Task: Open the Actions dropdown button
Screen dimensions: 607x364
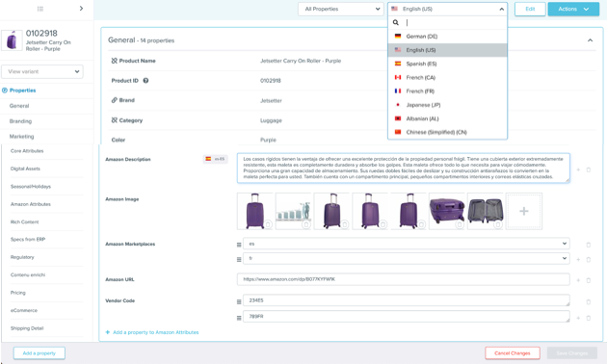Action: point(573,9)
